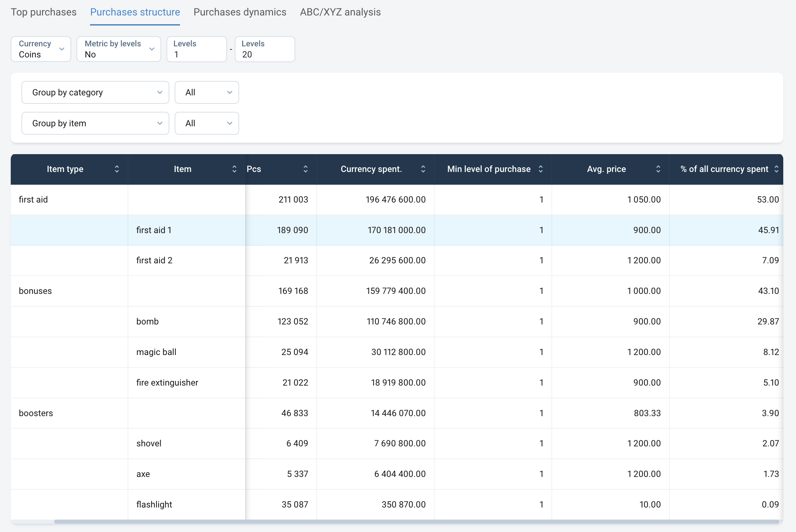Click the horizontal table scrollbar
796x532 pixels.
[416, 522]
